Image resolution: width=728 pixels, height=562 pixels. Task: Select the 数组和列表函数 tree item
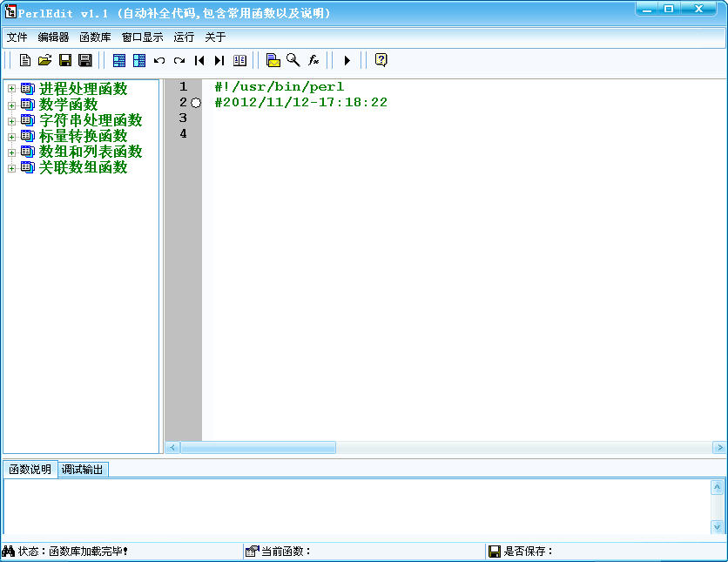[91, 152]
